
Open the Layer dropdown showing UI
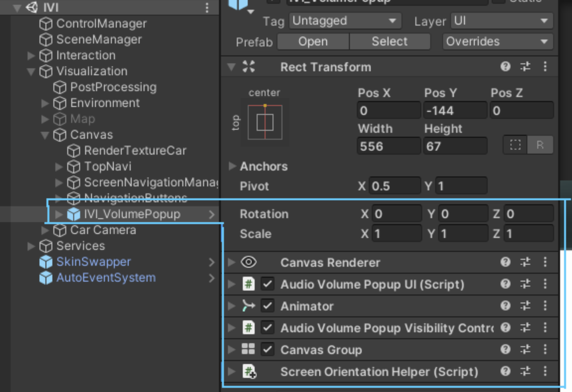coord(501,21)
